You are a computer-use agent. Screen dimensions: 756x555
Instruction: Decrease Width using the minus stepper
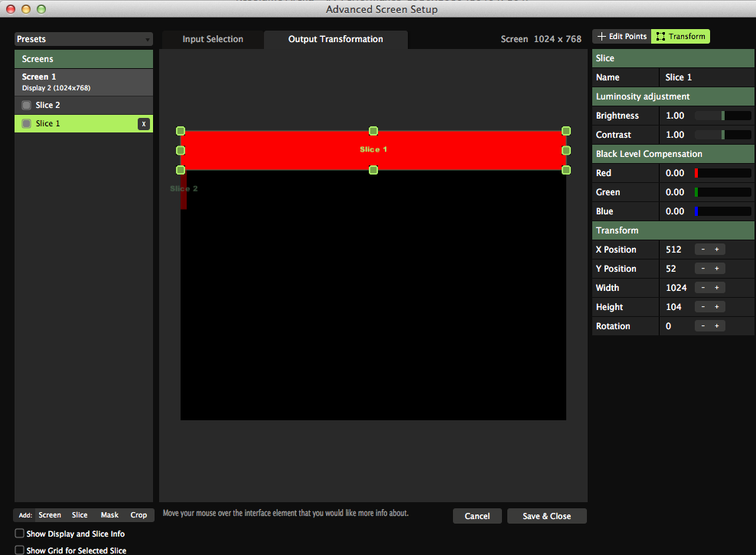702,288
